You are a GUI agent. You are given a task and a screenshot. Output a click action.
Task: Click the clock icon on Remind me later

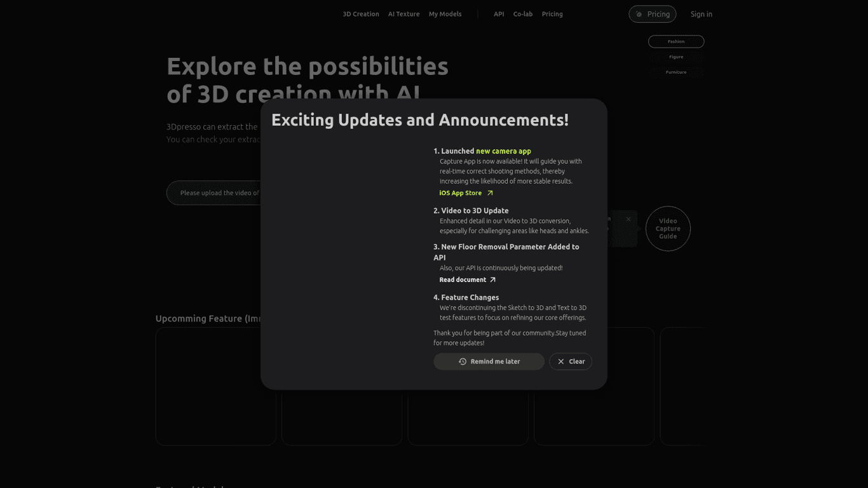coord(462,361)
